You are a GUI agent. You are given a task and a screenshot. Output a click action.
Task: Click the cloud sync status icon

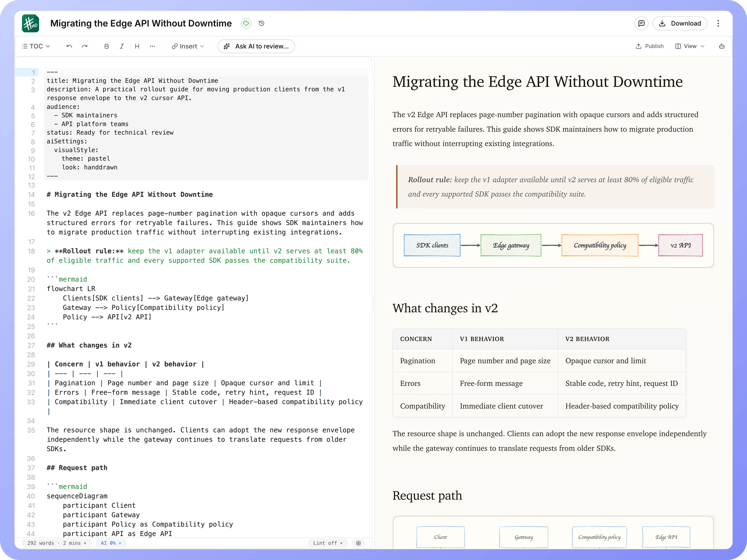[x=246, y=23]
